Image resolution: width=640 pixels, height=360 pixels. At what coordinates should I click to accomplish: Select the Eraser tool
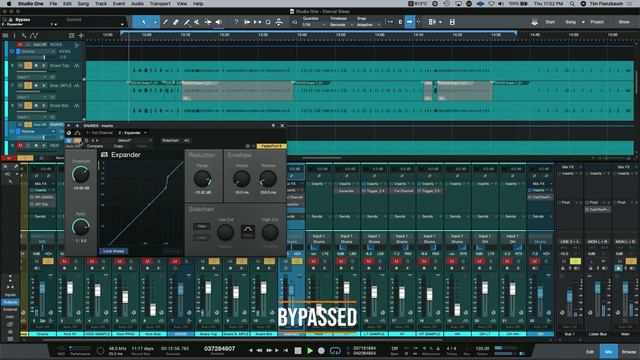(176, 22)
